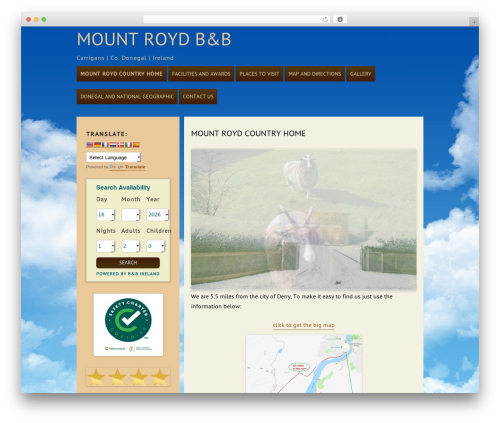The image size is (500, 423).
Task: Open a new browser tab with plus icon
Action: pos(474,22)
